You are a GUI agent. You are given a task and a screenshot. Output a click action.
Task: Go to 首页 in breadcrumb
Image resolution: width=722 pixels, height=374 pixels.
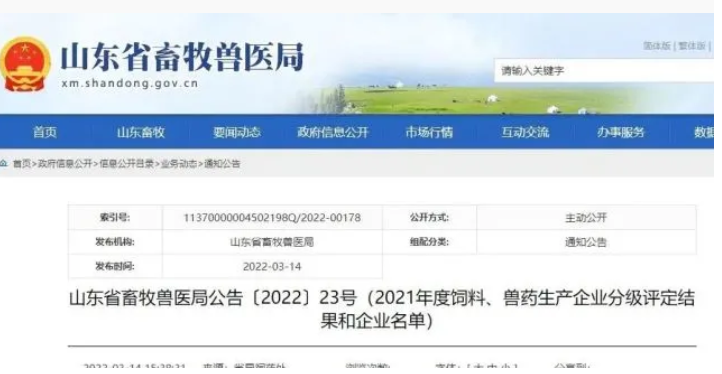22,164
